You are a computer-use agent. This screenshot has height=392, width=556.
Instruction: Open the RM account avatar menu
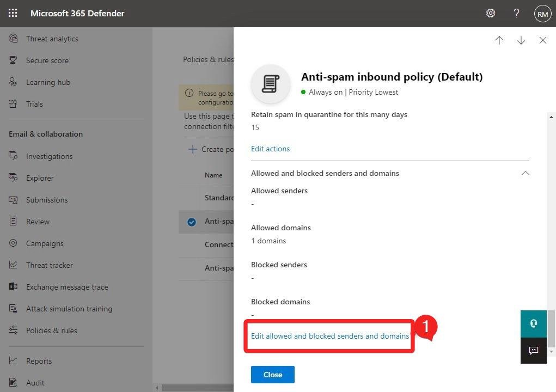point(542,13)
